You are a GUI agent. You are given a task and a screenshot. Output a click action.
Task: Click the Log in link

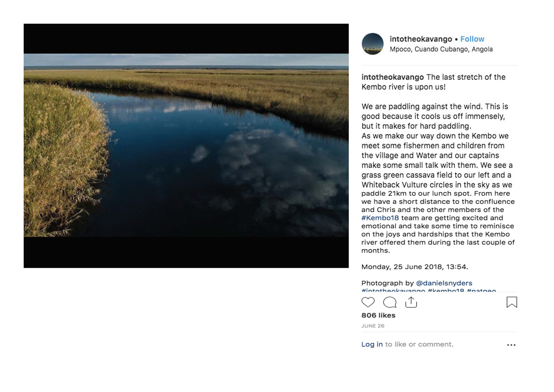(372, 344)
